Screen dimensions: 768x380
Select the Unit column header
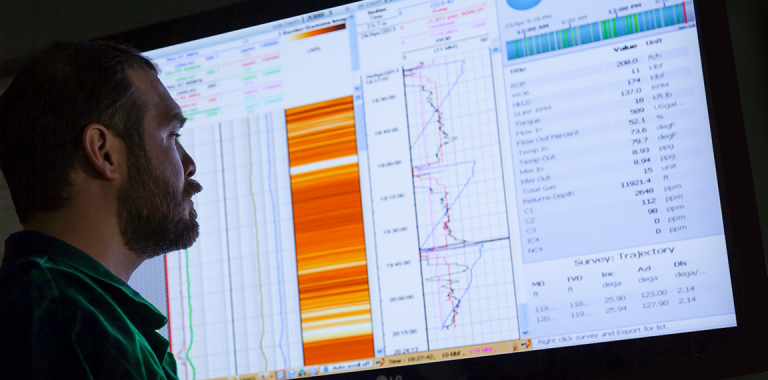coord(654,42)
